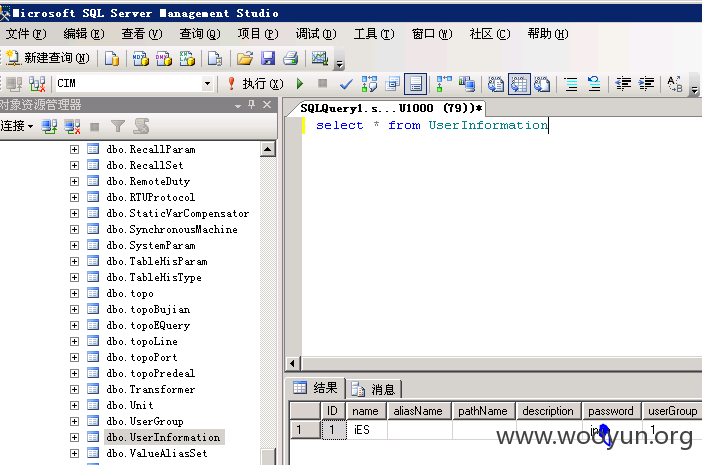Screen dimensions: 702x465
Task: Toggle Results to Grid option
Action: pyautogui.click(x=519, y=84)
